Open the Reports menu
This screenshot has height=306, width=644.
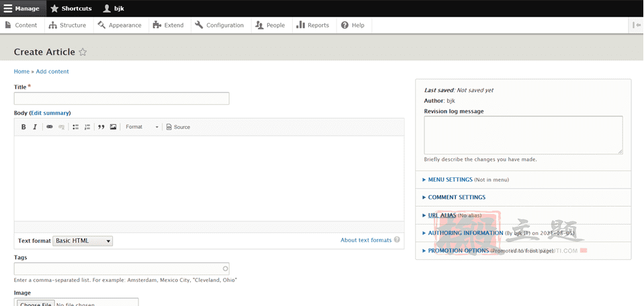312,25
